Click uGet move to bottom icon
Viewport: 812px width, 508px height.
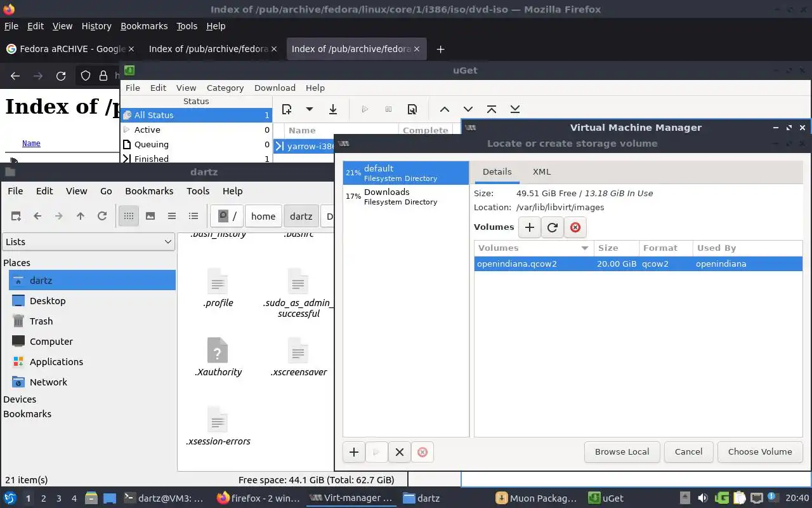click(x=515, y=109)
